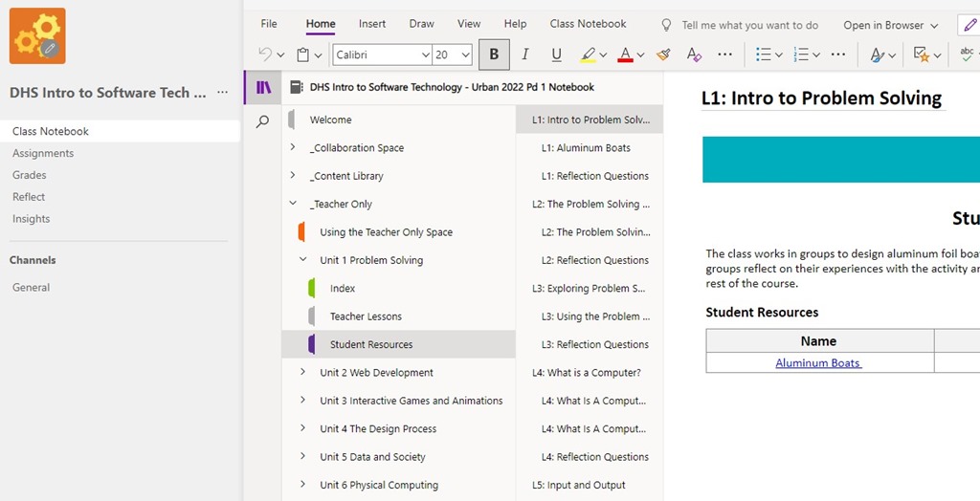The image size is (980, 501).
Task: Click the numbered list icon
Action: click(801, 54)
